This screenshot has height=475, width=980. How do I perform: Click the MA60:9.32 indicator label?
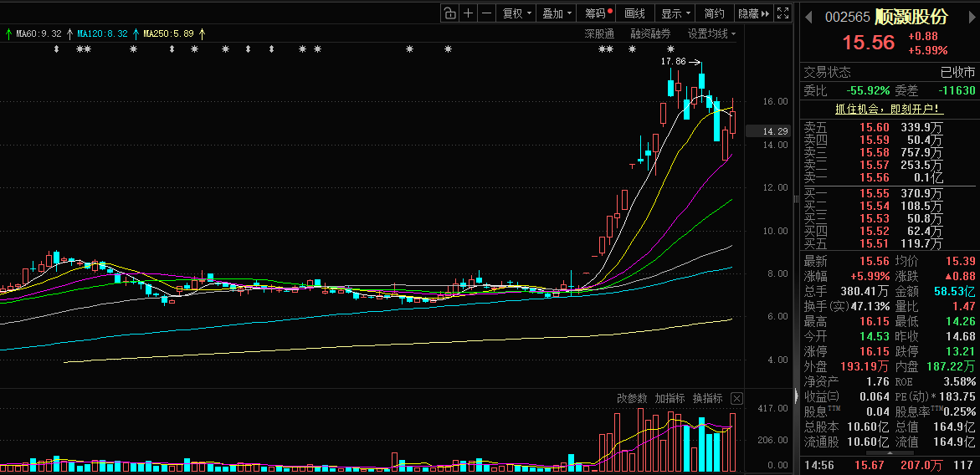38,33
